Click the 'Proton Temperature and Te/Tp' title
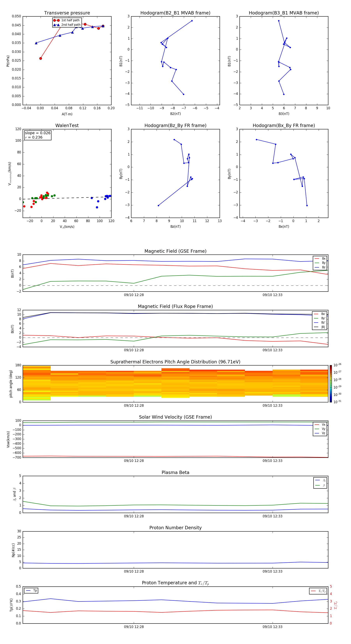 point(175,583)
